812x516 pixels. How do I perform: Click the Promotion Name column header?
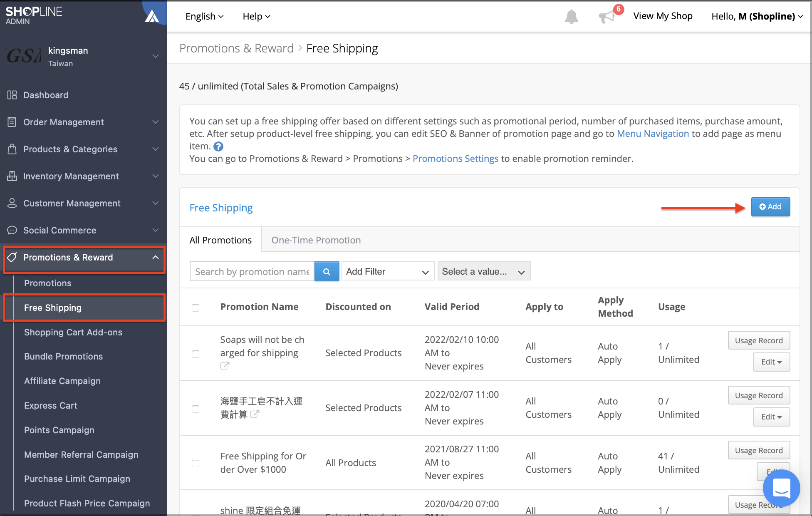(x=259, y=307)
